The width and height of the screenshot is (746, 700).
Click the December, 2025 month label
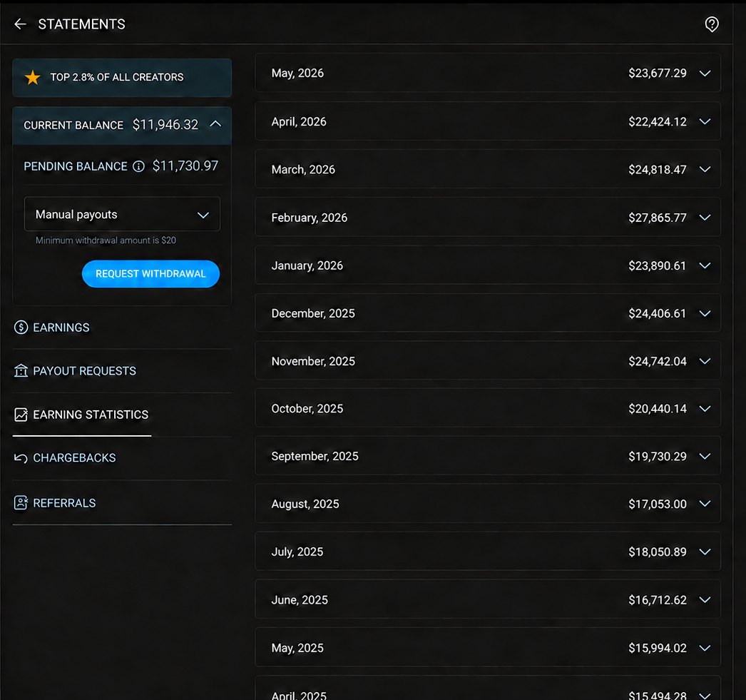click(x=313, y=313)
